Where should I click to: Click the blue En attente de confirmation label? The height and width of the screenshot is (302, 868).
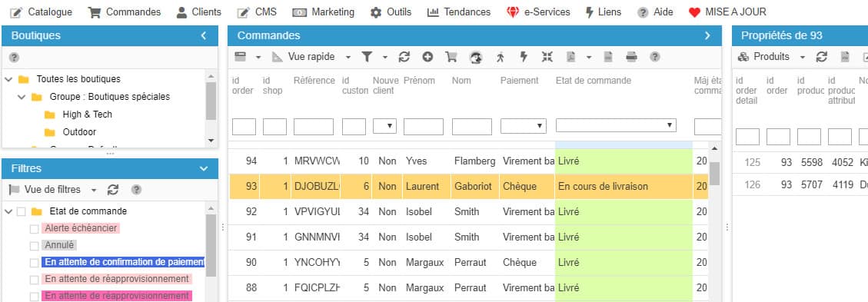click(x=124, y=262)
